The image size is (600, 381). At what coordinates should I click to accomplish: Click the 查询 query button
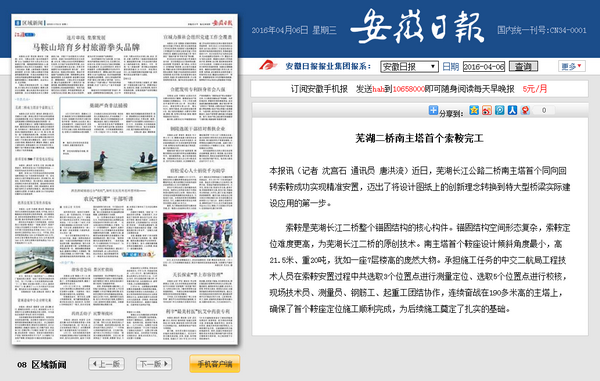tap(523, 67)
